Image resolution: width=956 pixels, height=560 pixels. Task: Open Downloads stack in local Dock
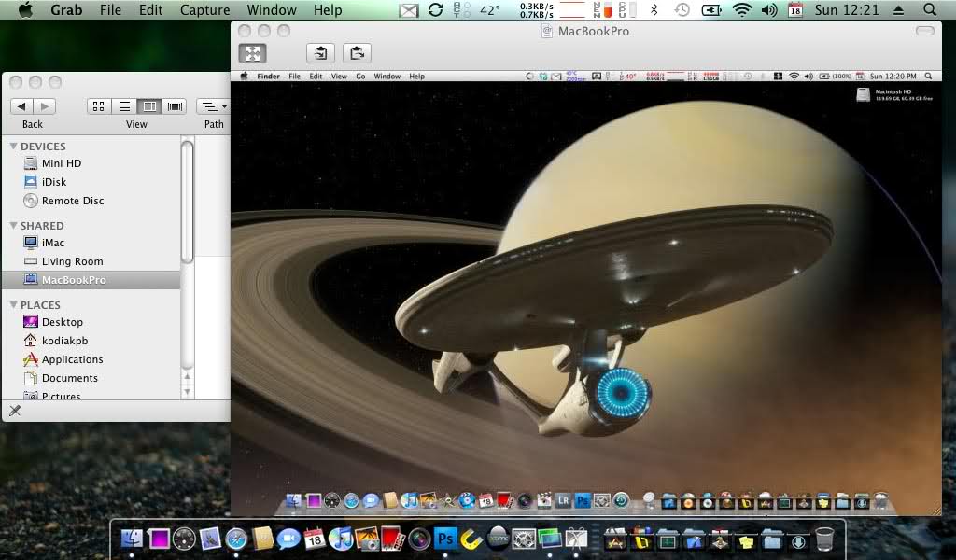(798, 539)
